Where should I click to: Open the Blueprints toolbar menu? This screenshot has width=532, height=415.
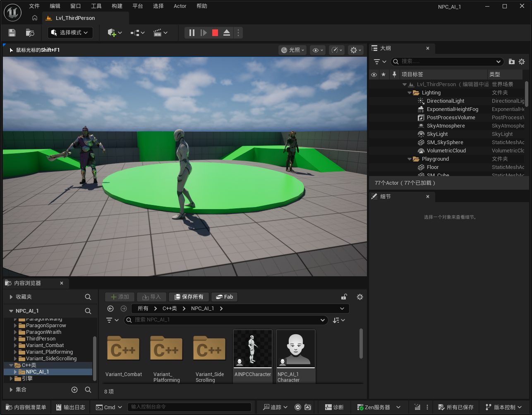(137, 33)
